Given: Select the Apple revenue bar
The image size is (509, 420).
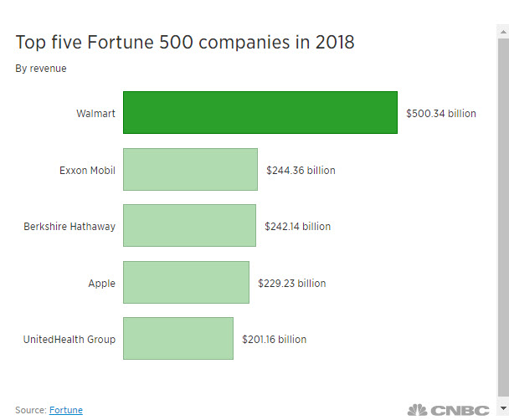Looking at the screenshot, I should (x=186, y=283).
